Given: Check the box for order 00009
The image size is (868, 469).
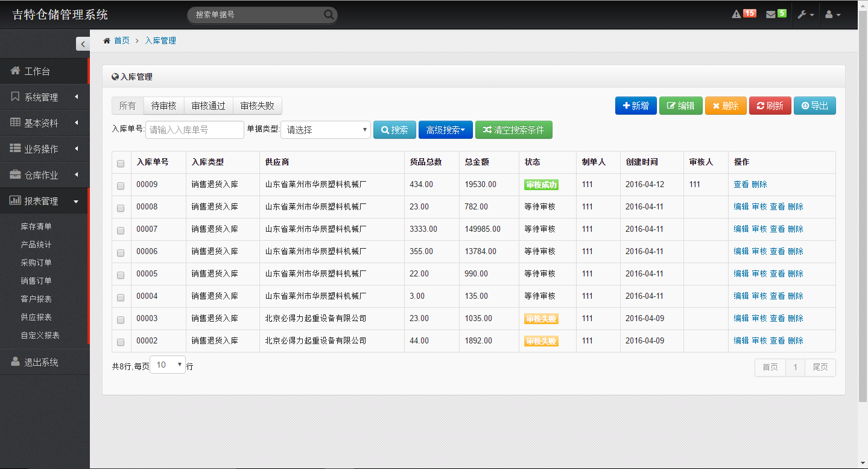Looking at the screenshot, I should [x=121, y=185].
